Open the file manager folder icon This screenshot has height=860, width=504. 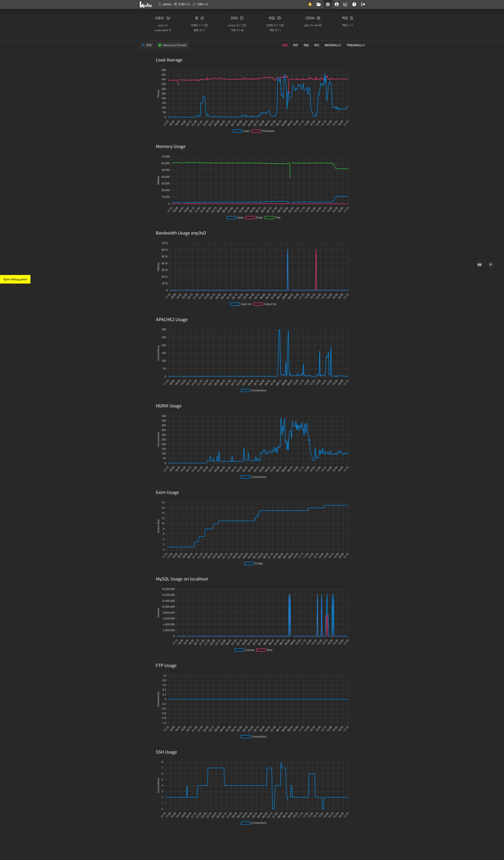319,4
